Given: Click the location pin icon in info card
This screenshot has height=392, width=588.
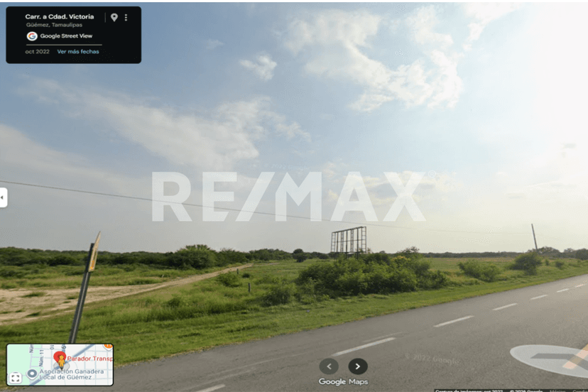Looking at the screenshot, I should [x=114, y=17].
